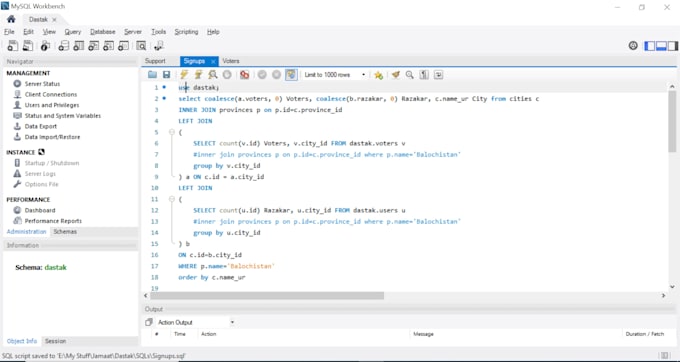Execute statement under cursor icon
Screen dimensions: 680x362
198,75
